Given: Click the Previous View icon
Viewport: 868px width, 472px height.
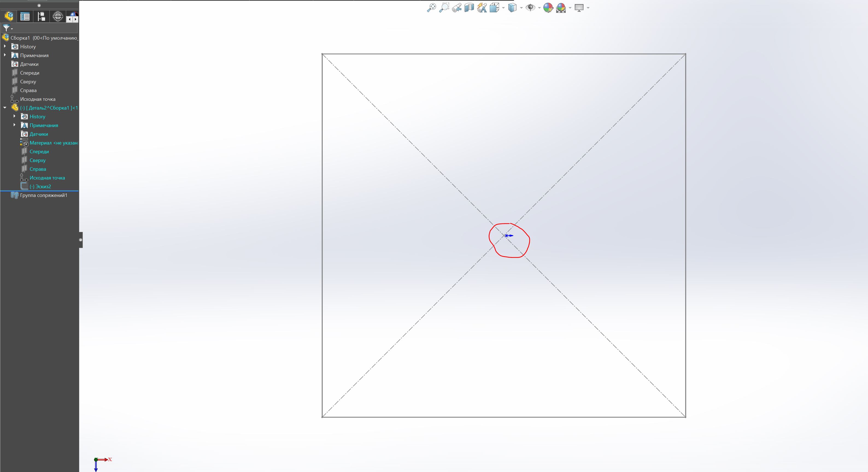Looking at the screenshot, I should pos(457,8).
